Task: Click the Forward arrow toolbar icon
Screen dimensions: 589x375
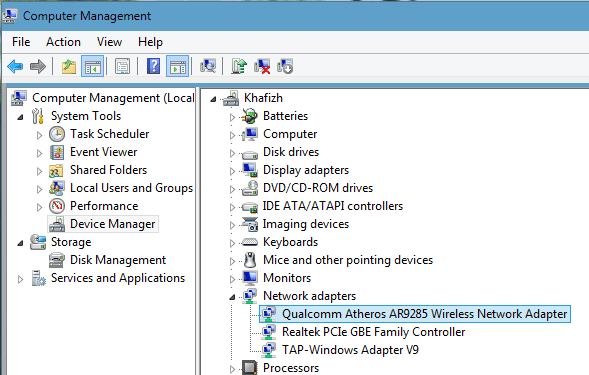Action: [38, 67]
